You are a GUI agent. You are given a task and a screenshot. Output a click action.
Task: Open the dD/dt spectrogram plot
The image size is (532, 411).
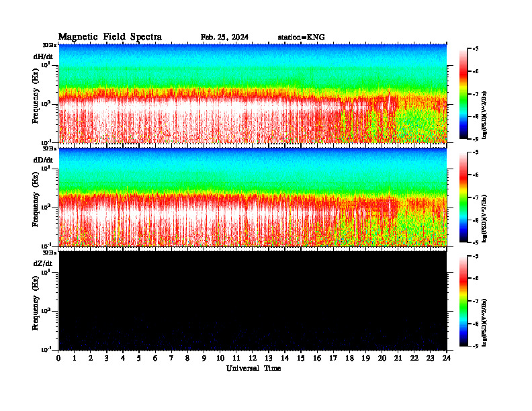click(253, 197)
